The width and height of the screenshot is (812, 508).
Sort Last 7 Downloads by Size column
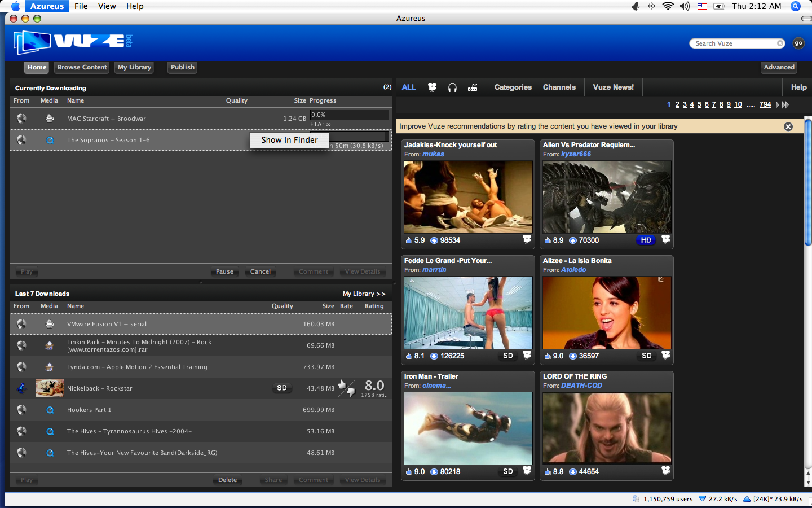point(328,306)
